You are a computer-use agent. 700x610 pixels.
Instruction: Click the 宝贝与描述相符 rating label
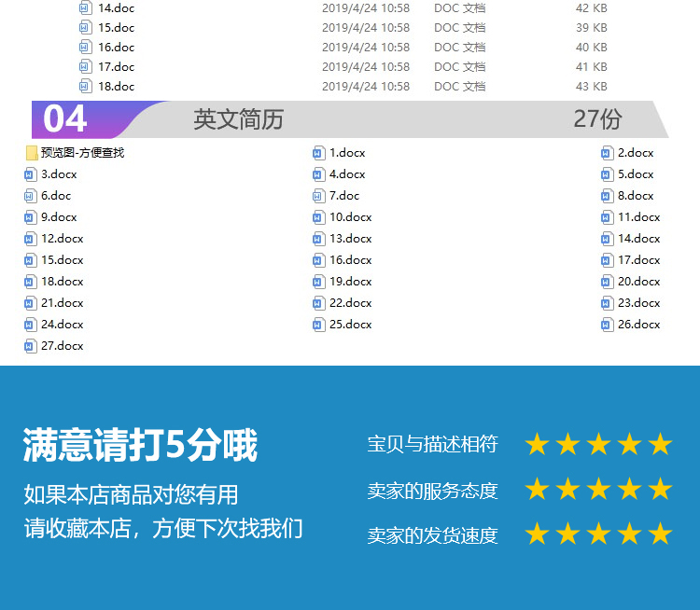point(432,445)
